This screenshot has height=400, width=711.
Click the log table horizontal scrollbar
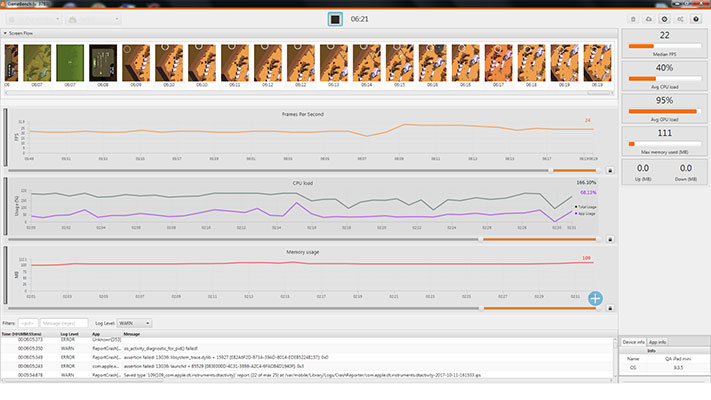(x=307, y=380)
